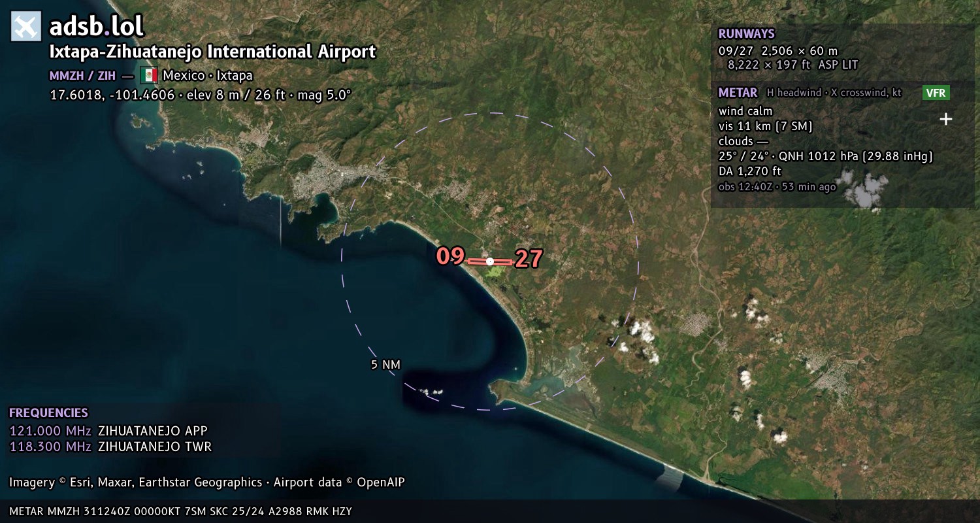Image resolution: width=980 pixels, height=523 pixels.
Task: Click the ZIHUATANEJO TWR label
Action: coord(155,447)
